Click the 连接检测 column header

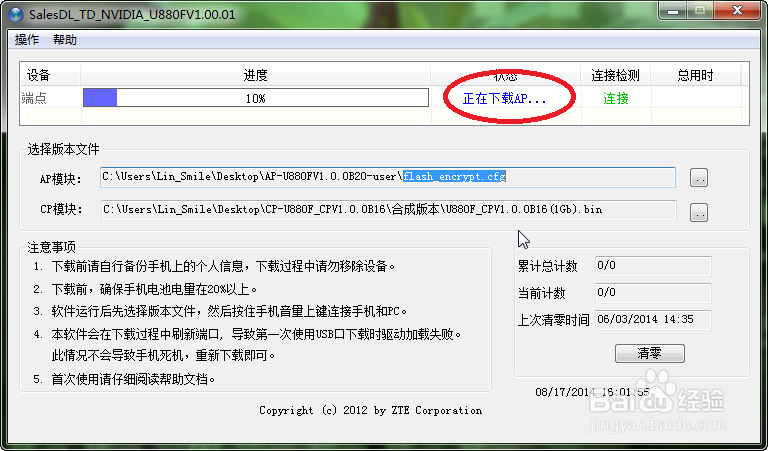[x=615, y=75]
